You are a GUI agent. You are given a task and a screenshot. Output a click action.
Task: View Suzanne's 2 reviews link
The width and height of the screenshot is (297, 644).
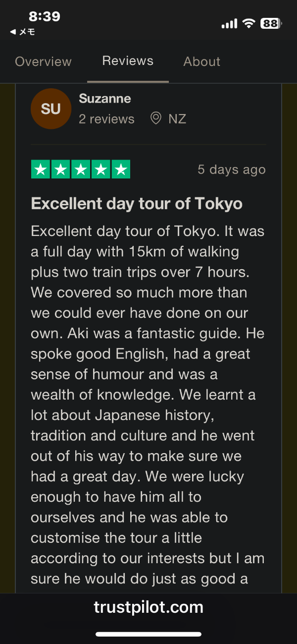[106, 119]
